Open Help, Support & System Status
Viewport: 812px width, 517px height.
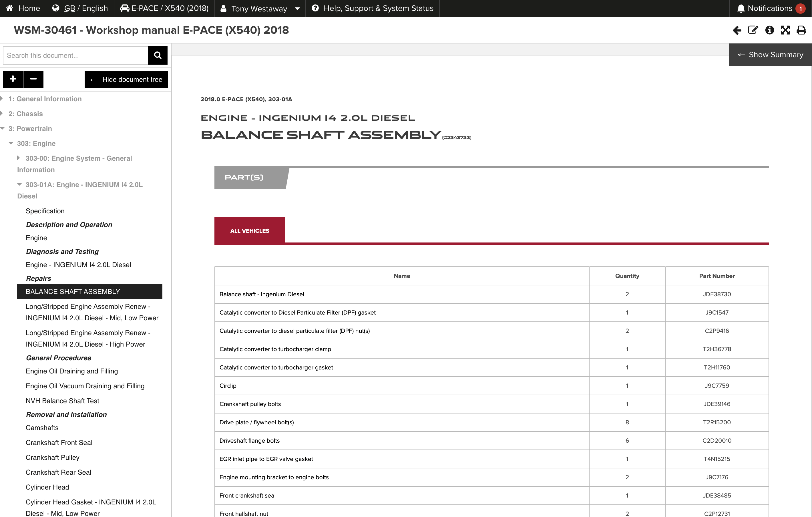(372, 8)
